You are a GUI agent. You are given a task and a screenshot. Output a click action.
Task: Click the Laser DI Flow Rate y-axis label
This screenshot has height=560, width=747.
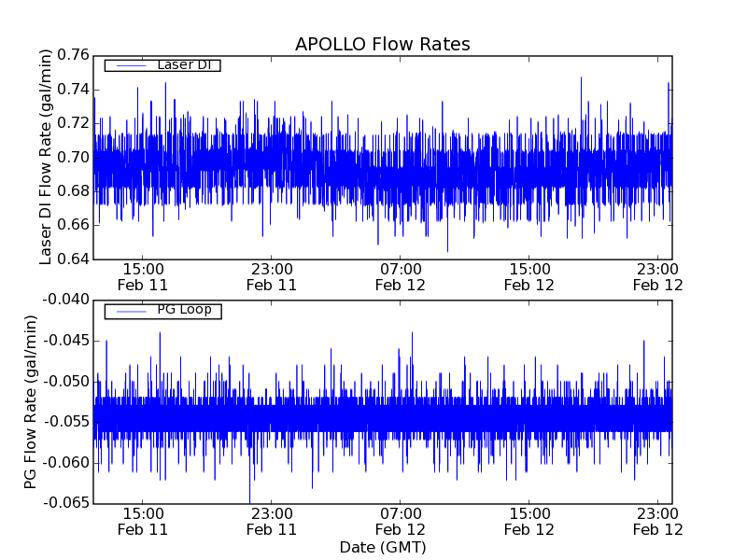click(46, 157)
